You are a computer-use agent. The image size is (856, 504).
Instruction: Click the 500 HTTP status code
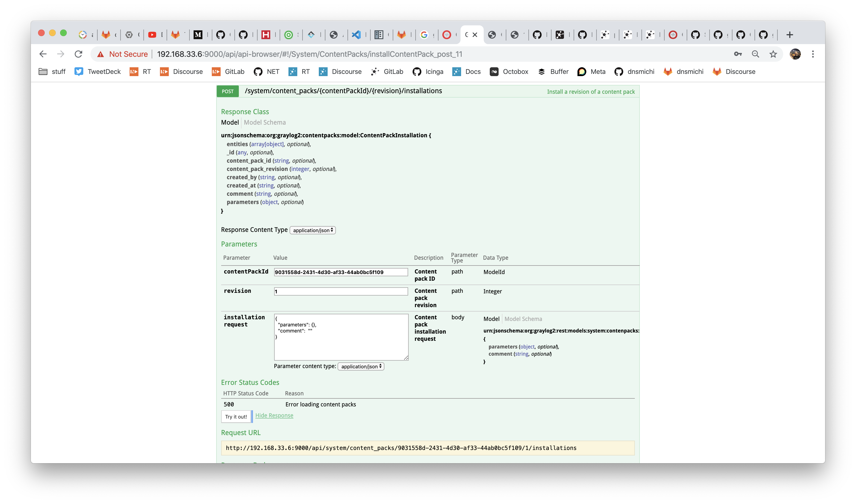(229, 404)
